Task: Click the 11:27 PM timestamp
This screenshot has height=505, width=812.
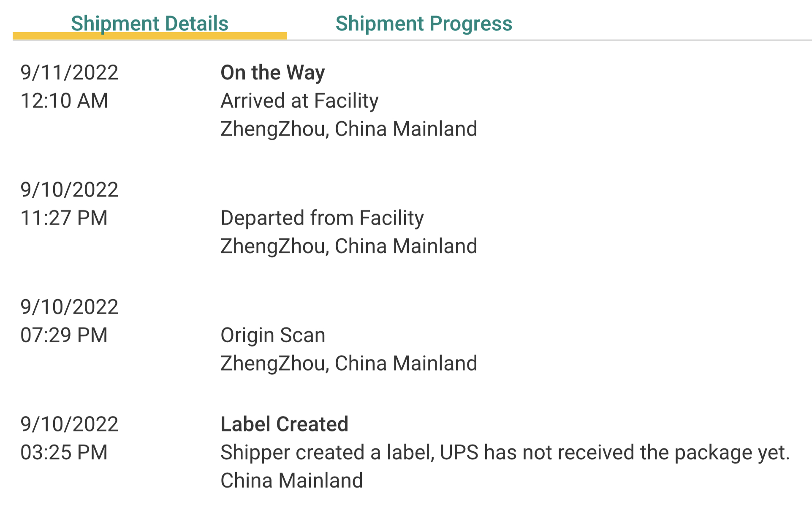Action: pos(64,218)
